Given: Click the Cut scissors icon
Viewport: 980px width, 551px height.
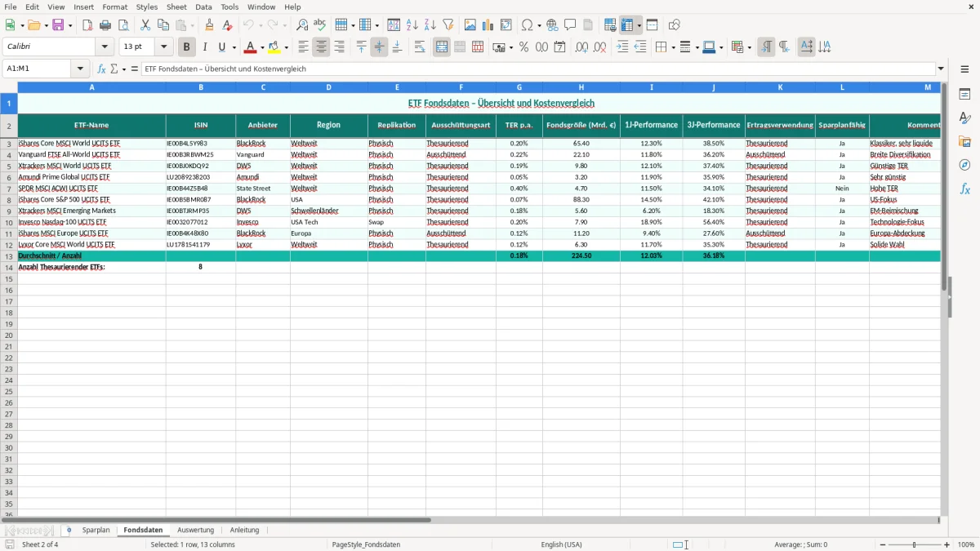Looking at the screenshot, I should coord(145,25).
